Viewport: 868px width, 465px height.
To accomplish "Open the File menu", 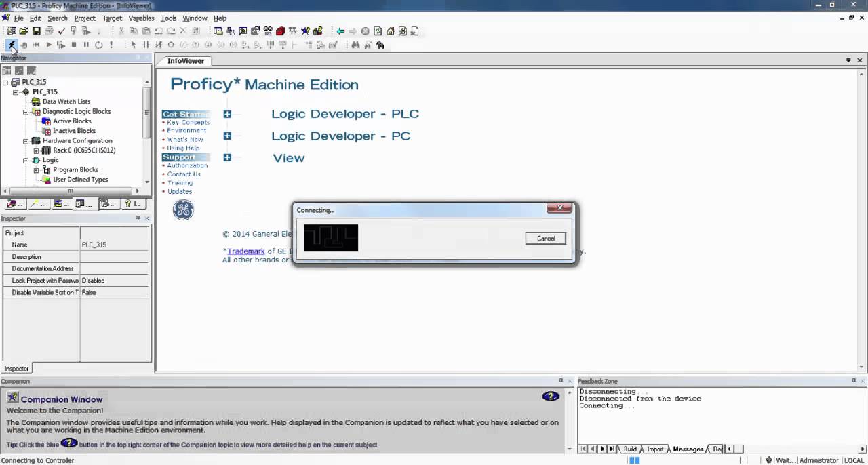I will tap(18, 18).
